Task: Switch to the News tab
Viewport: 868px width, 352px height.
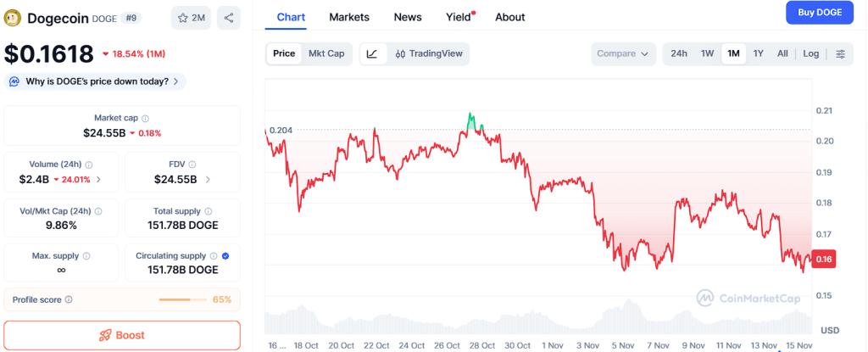Action: click(408, 17)
